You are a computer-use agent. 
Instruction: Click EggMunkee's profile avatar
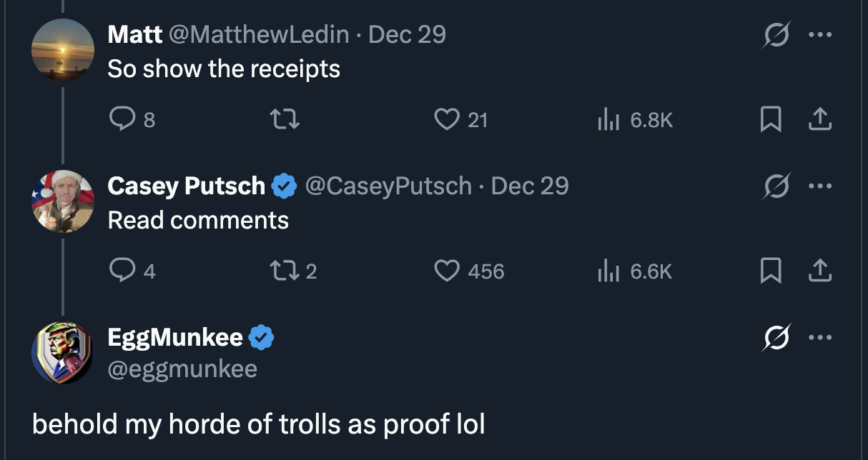point(63,352)
